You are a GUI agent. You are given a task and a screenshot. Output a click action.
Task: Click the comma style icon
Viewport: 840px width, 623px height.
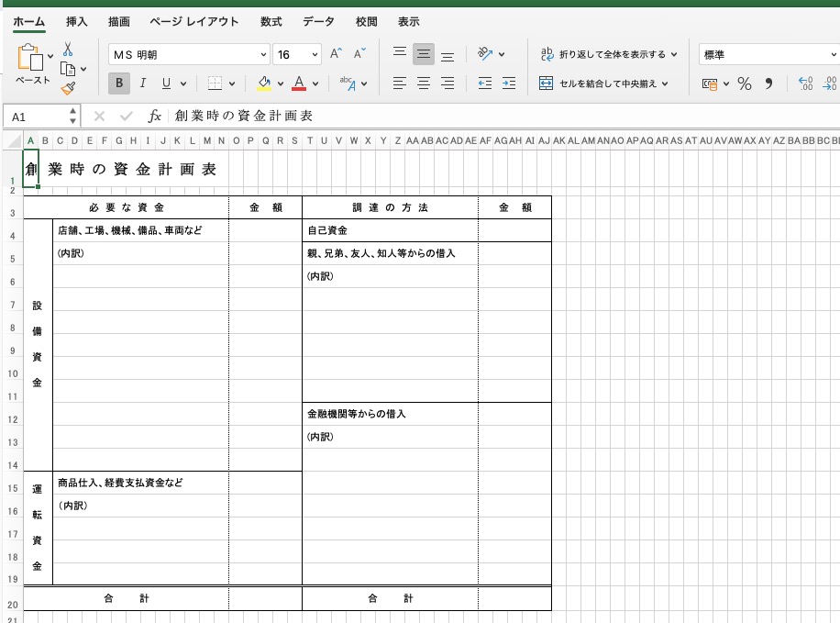pyautogui.click(x=770, y=83)
